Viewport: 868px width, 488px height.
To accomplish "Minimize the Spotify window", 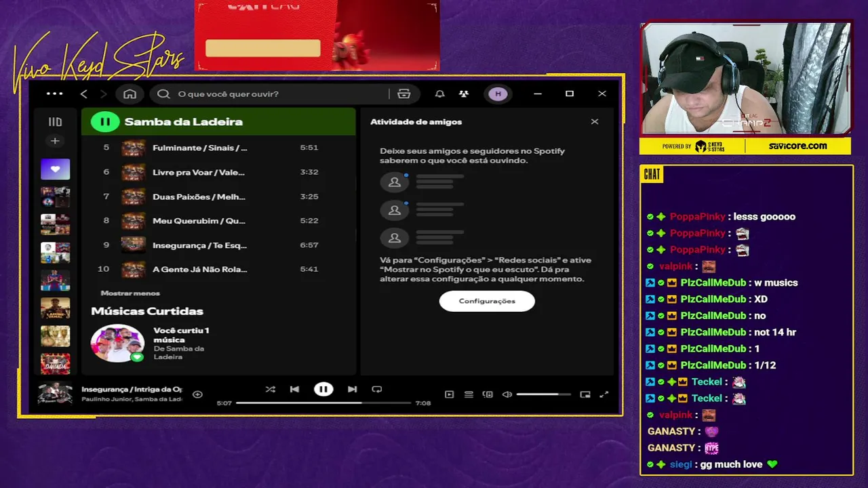I will 538,94.
